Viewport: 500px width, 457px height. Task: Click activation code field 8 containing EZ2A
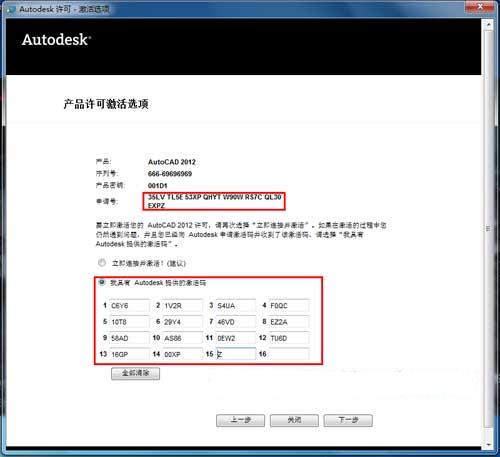click(289, 322)
